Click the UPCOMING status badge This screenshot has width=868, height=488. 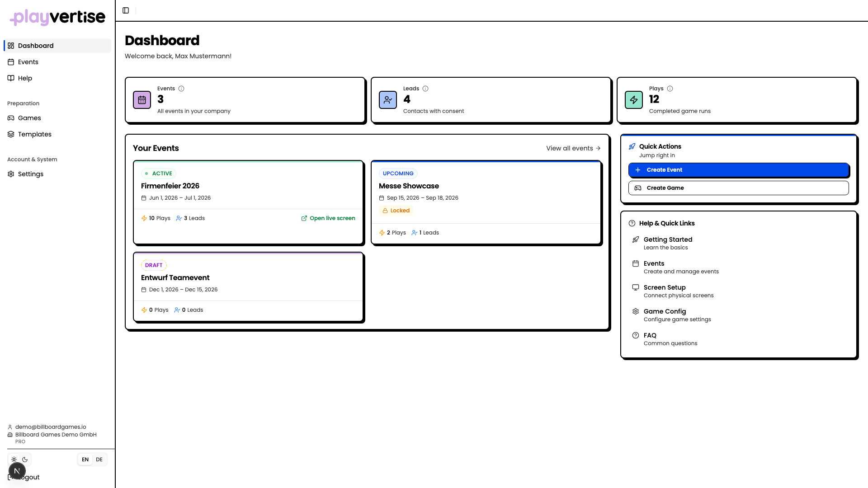pos(398,174)
